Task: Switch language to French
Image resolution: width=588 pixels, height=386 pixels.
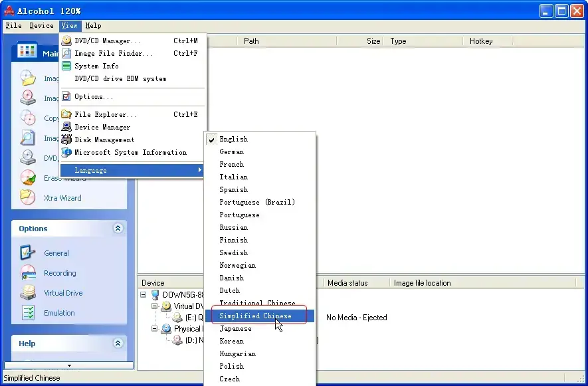Action: click(260, 164)
